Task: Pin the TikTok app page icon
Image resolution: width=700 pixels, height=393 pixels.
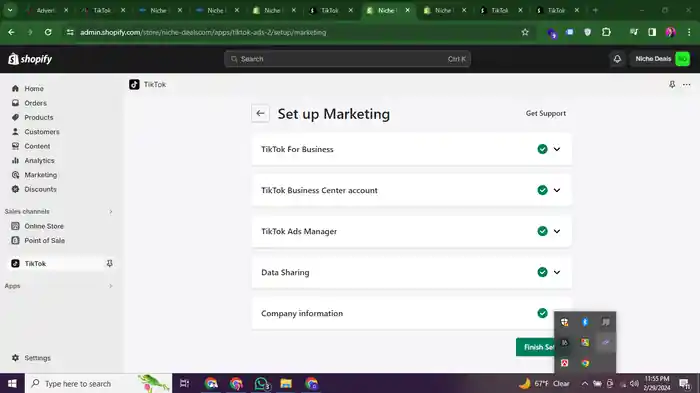Action: (672, 84)
